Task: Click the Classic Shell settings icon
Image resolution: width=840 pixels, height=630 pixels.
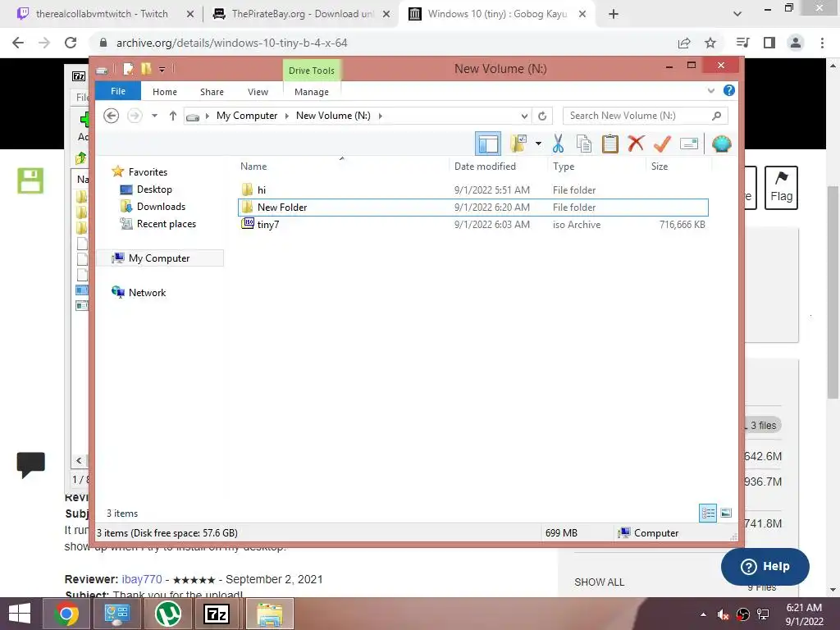Action: point(721,144)
